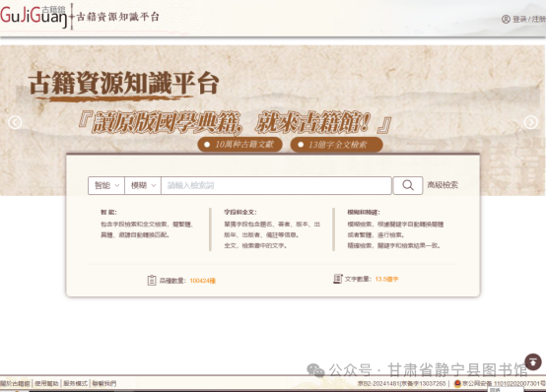Viewport: 546px width, 392px height.
Task: Focus the 請輸入檢索詞 search field
Action: coord(276,185)
